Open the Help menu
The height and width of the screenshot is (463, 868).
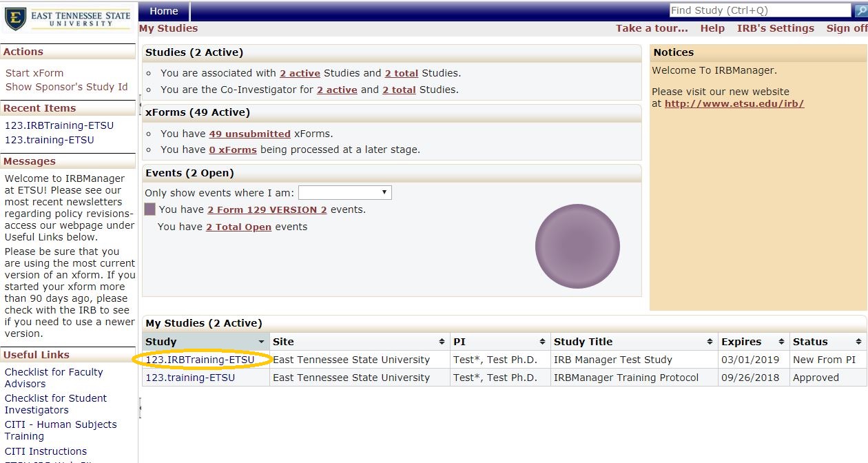(x=712, y=28)
